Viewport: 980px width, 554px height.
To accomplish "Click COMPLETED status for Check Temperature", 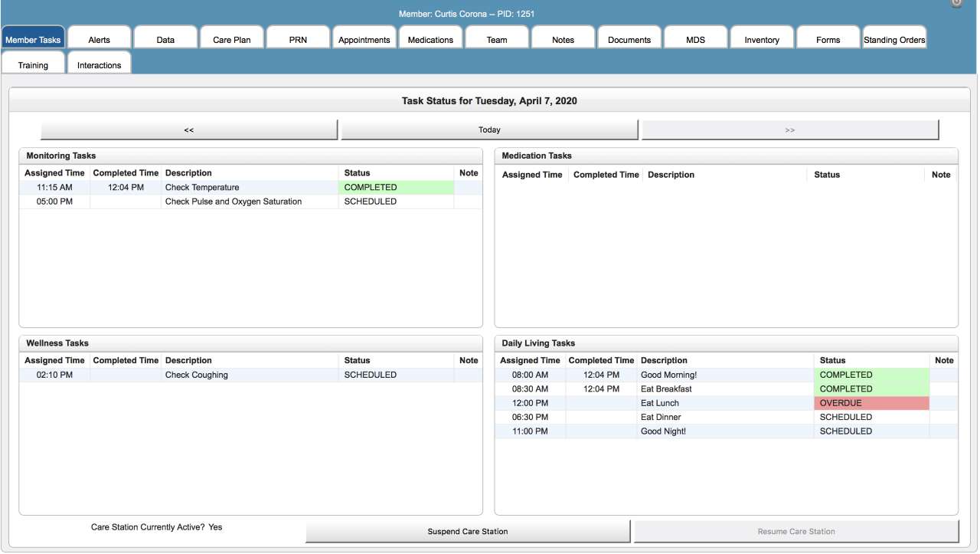I will click(x=397, y=187).
